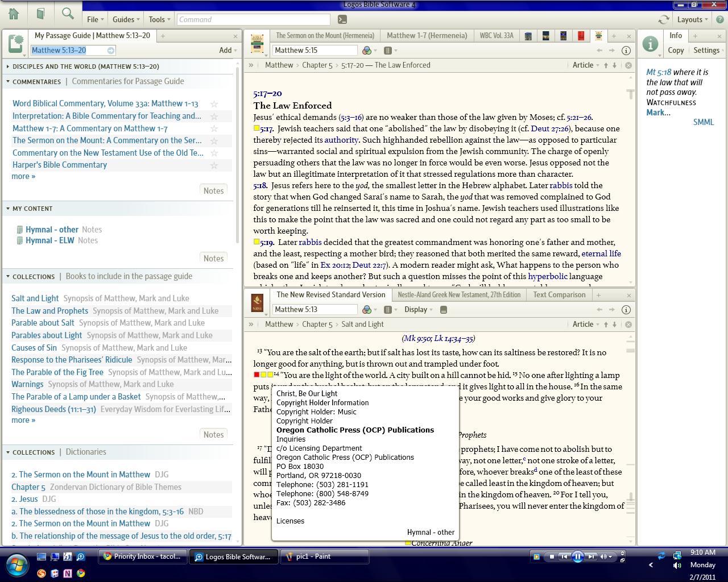
Task: Collapse Collections Books to include section
Action: tap(8, 277)
